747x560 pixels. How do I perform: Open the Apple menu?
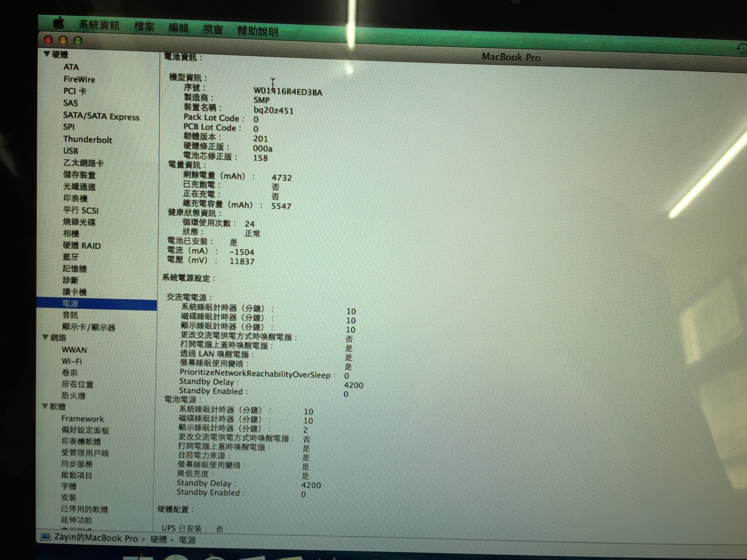[x=58, y=24]
